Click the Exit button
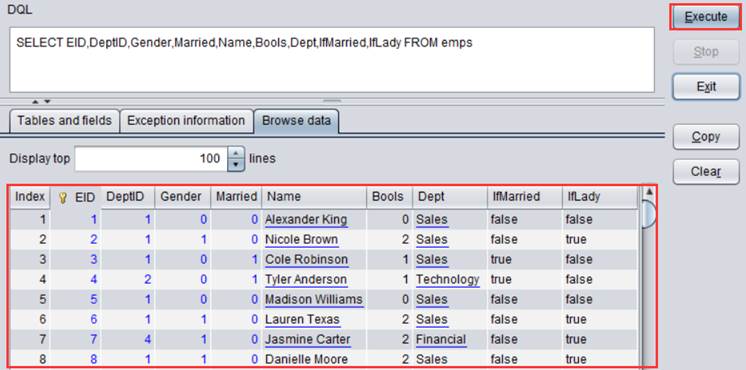This screenshot has height=370, width=746. (x=706, y=87)
